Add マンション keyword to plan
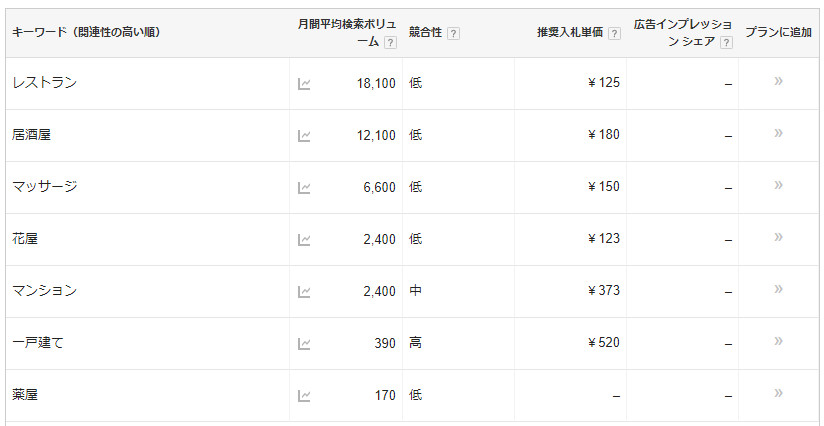This screenshot has height=426, width=824. (778, 289)
